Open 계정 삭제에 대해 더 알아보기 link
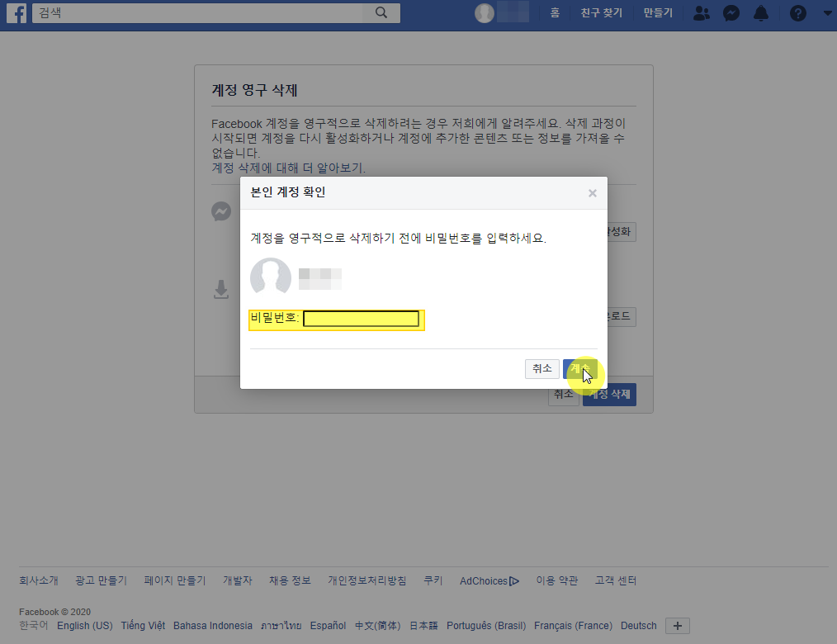837x644 pixels. (288, 168)
